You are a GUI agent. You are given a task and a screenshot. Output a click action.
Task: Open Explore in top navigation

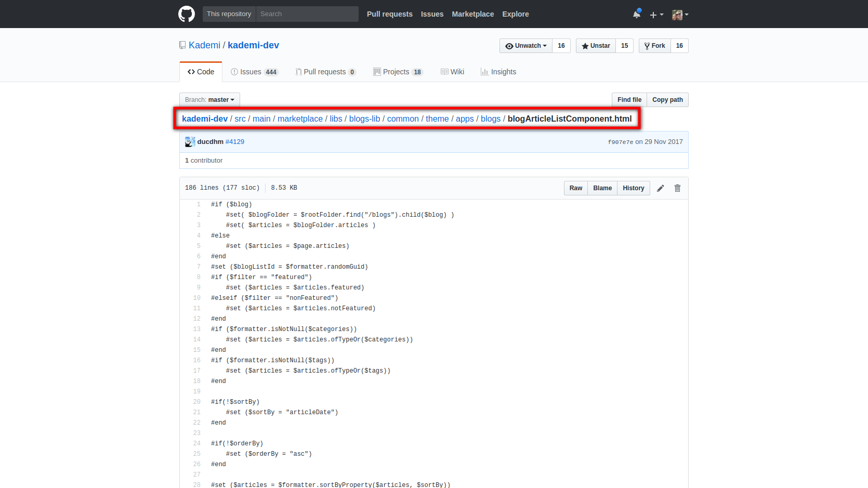515,14
